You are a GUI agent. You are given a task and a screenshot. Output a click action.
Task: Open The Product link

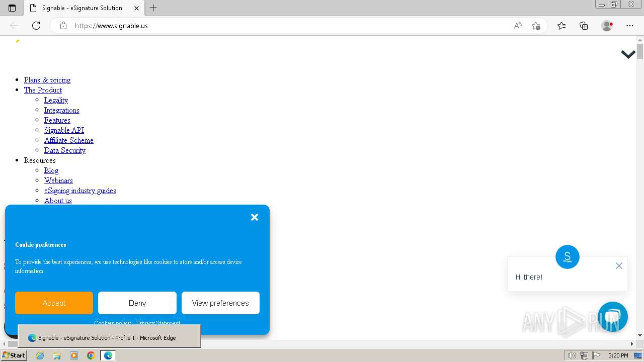pos(43,90)
